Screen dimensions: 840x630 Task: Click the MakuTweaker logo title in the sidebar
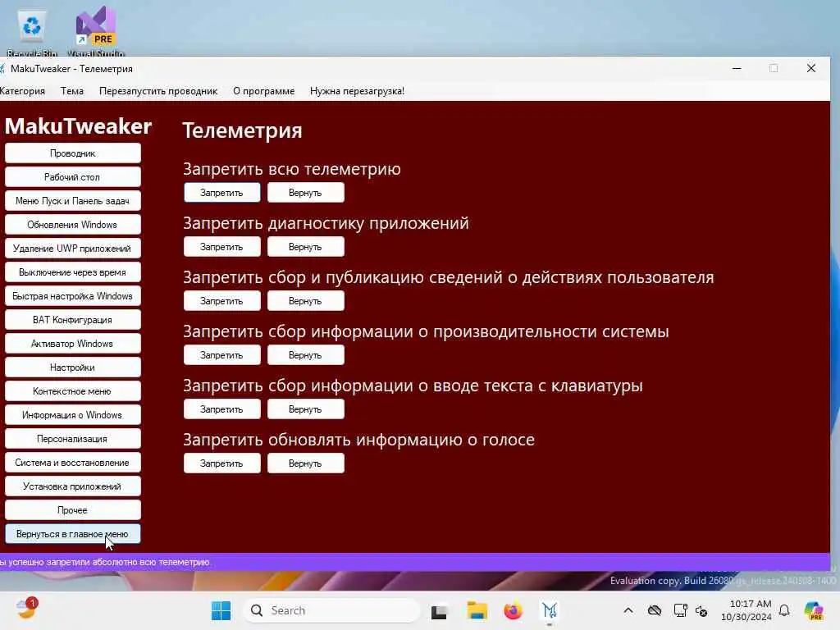pos(78,126)
